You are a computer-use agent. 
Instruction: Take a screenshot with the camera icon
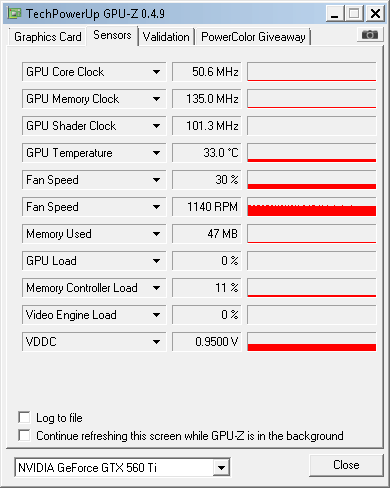(370, 35)
